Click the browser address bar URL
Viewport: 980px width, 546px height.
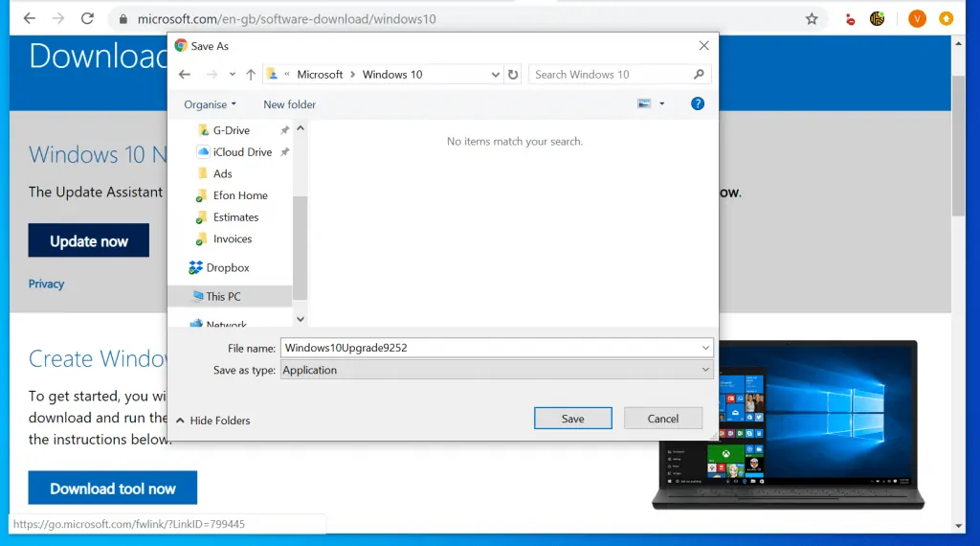click(287, 19)
